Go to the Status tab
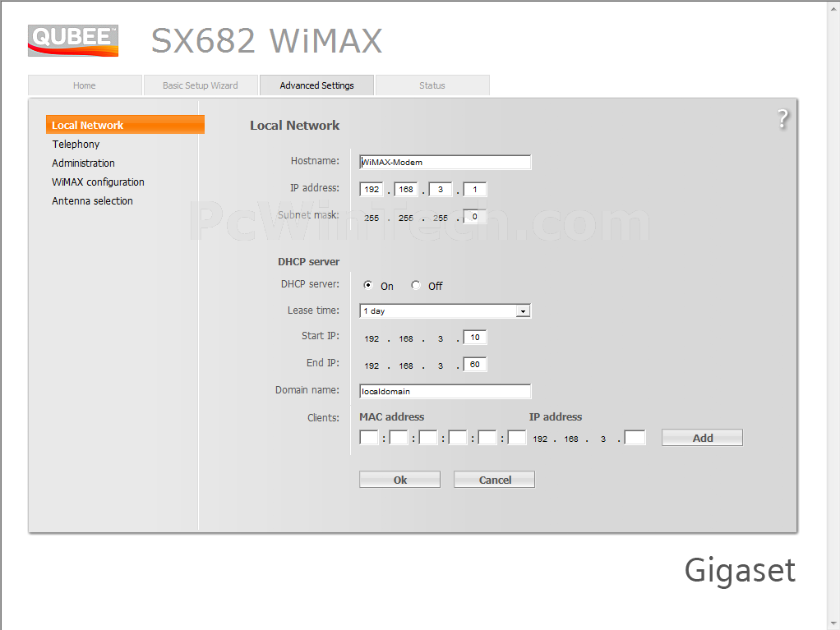 point(432,85)
